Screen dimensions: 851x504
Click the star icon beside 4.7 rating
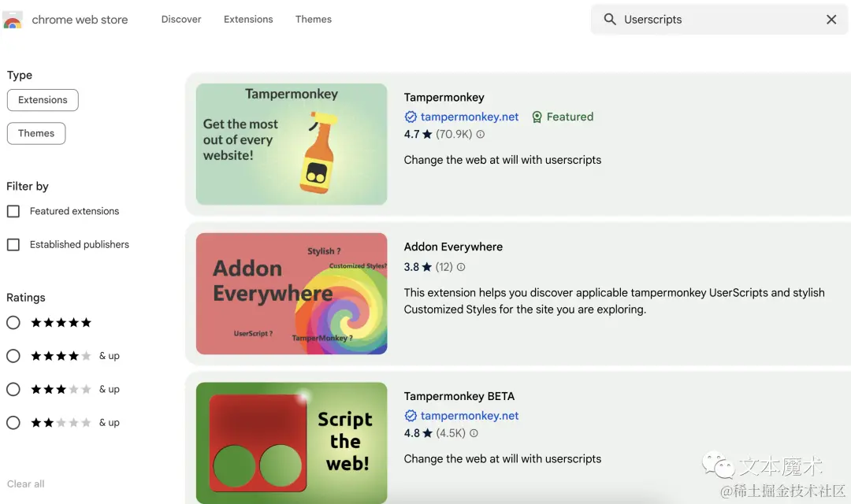(x=427, y=134)
